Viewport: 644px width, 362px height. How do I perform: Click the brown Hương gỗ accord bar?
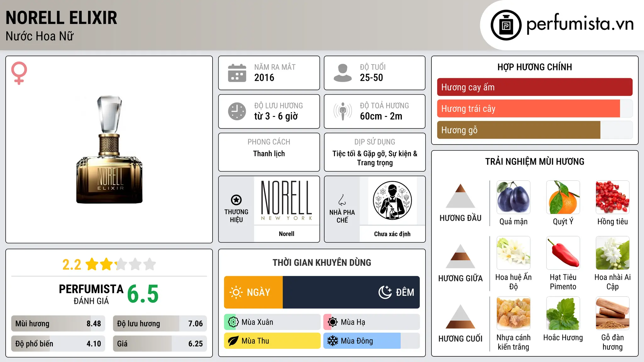tap(519, 130)
